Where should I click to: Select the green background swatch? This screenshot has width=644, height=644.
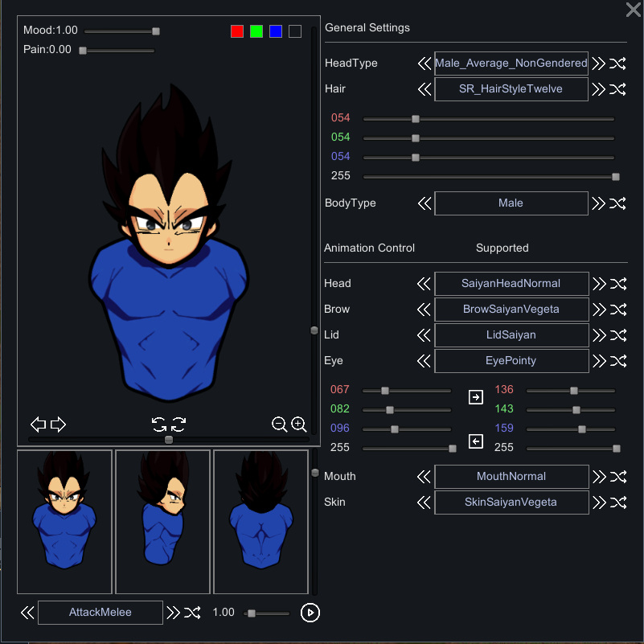[256, 31]
